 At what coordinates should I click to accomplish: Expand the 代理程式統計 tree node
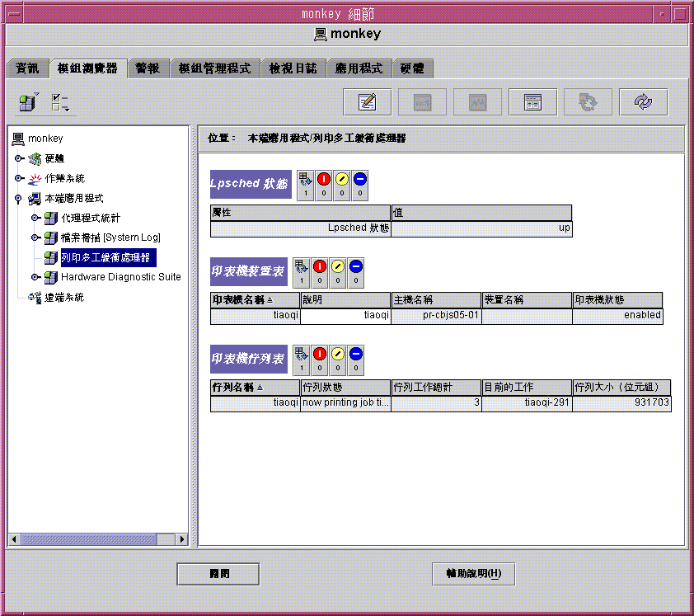tap(35, 218)
